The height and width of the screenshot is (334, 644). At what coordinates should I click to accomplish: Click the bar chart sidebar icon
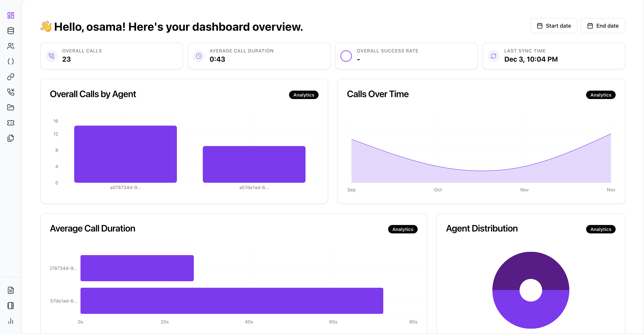pyautogui.click(x=11, y=321)
